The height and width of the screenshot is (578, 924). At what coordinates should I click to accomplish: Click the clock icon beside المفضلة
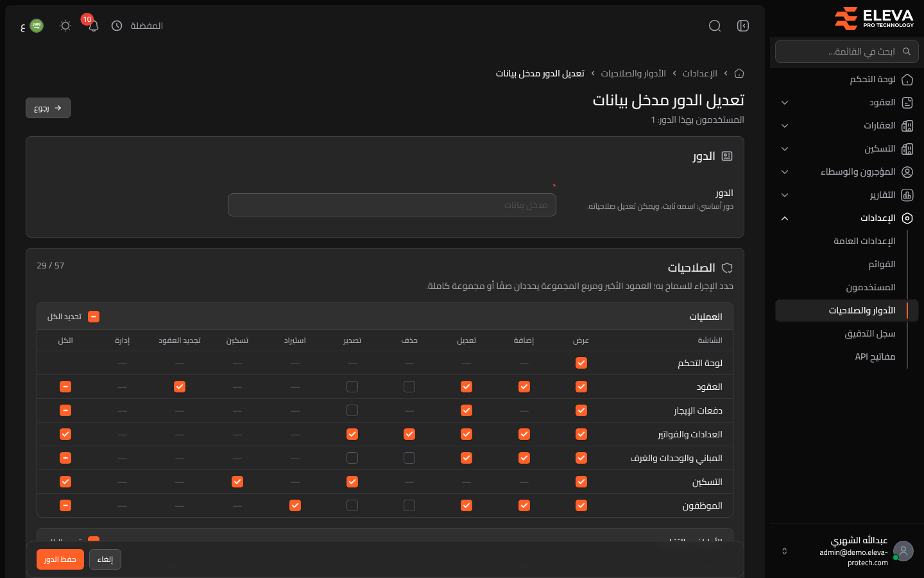point(117,26)
